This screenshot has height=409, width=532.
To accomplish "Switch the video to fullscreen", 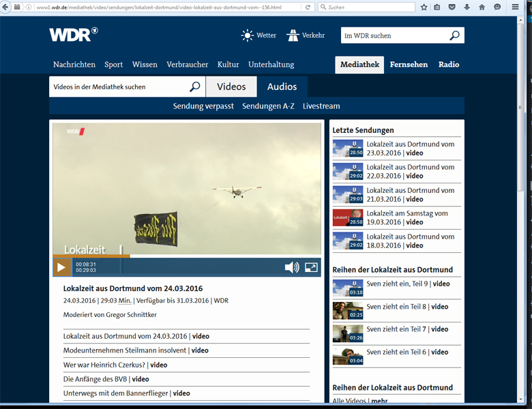I will tap(311, 267).
